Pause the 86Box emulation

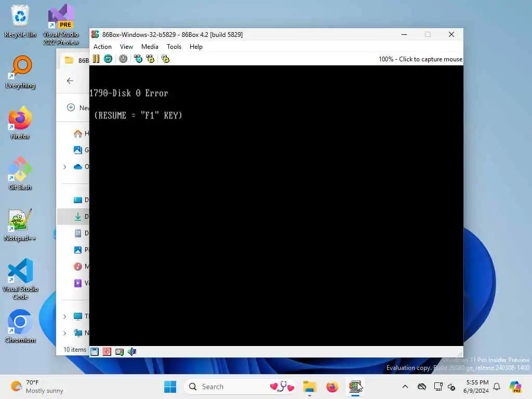(x=96, y=59)
